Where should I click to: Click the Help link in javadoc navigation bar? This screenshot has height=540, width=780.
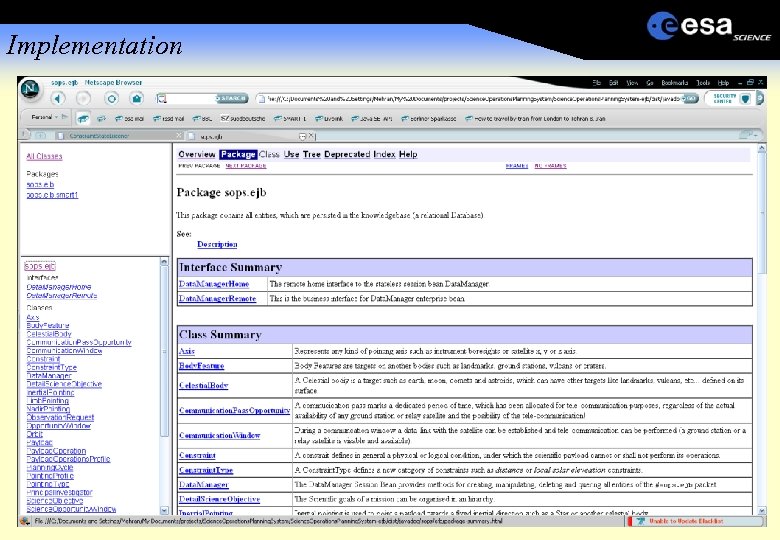click(x=408, y=155)
